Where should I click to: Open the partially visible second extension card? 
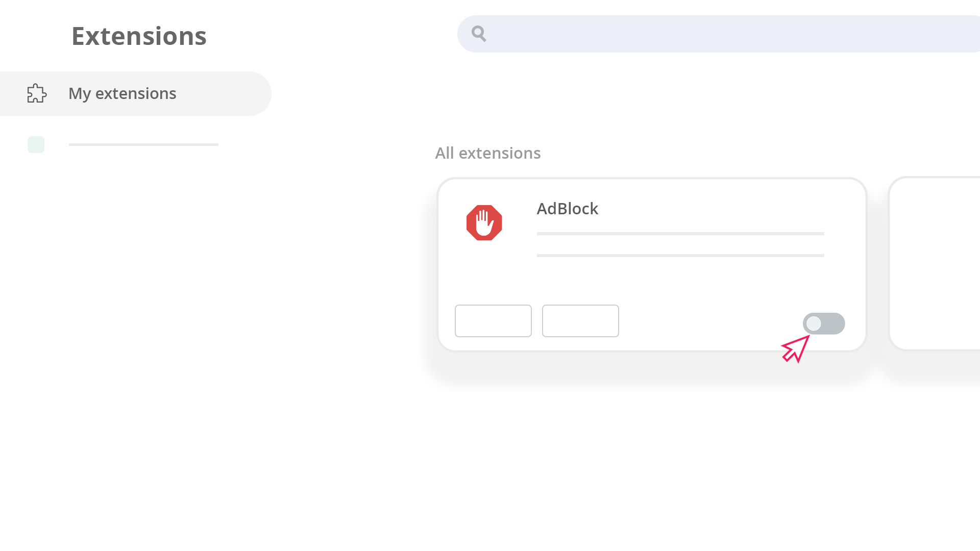(934, 263)
